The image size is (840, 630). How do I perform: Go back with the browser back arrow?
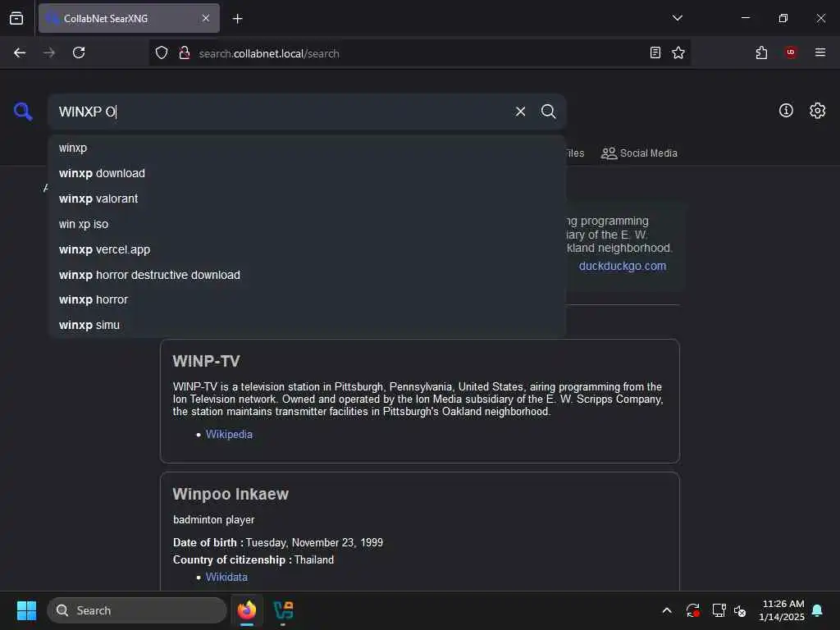tap(20, 52)
